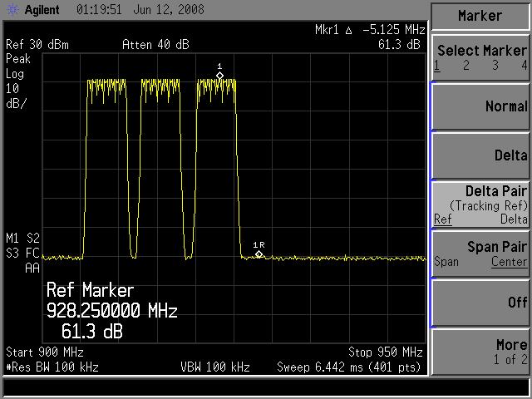
Task: Choose marker 2 in Select Marker
Action: (466, 66)
